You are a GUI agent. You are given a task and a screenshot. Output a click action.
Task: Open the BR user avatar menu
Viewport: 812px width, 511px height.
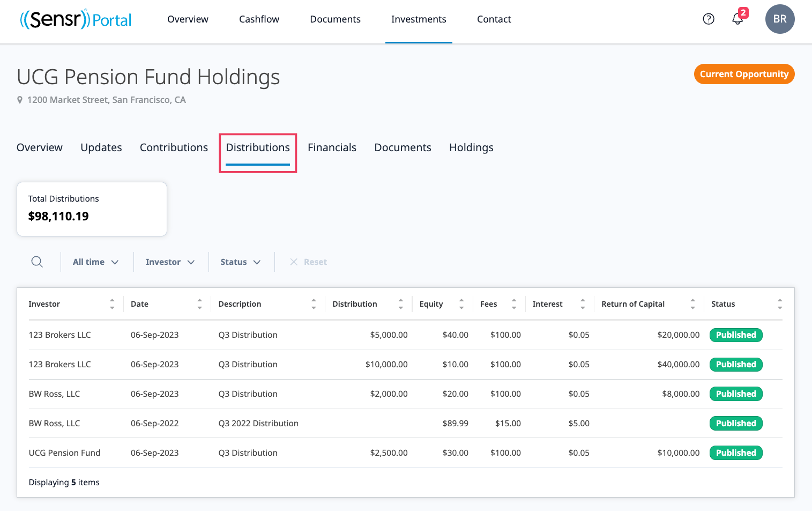780,19
